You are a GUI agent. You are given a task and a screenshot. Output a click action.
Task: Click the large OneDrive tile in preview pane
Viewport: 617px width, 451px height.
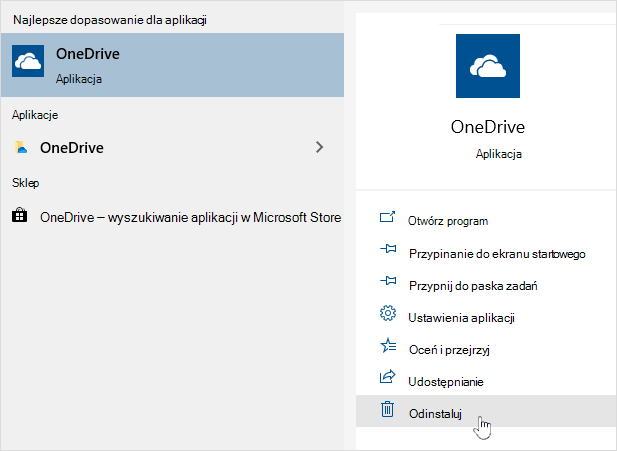click(x=488, y=66)
